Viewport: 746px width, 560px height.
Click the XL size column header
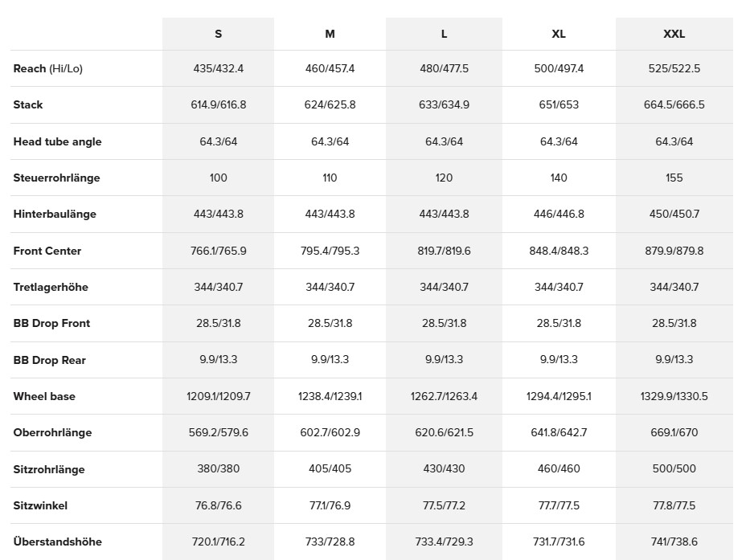point(559,35)
